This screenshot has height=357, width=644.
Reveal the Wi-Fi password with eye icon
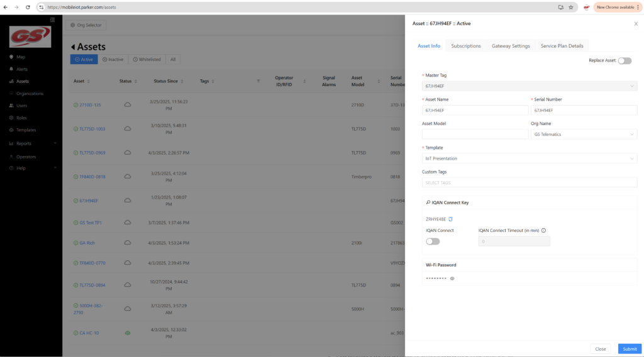coord(452,278)
